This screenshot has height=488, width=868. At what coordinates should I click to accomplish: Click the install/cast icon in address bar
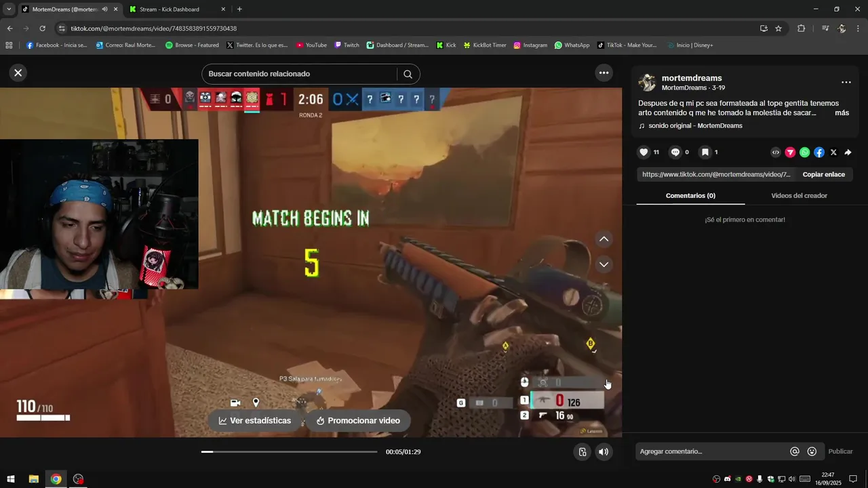(x=764, y=28)
